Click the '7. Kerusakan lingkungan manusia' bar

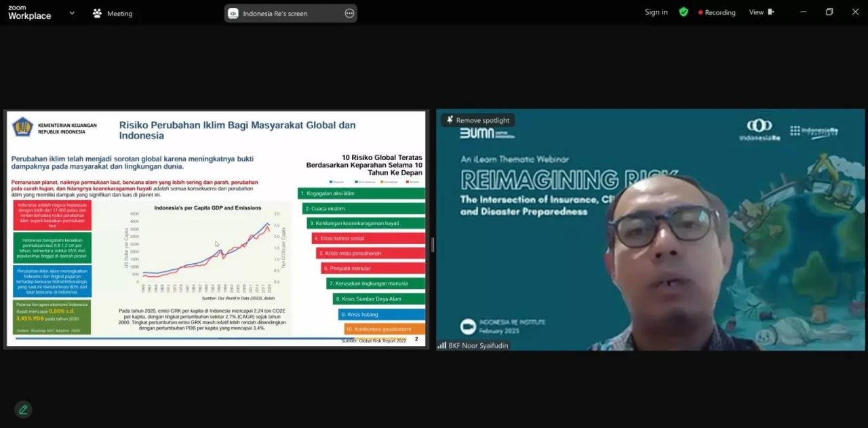(376, 284)
